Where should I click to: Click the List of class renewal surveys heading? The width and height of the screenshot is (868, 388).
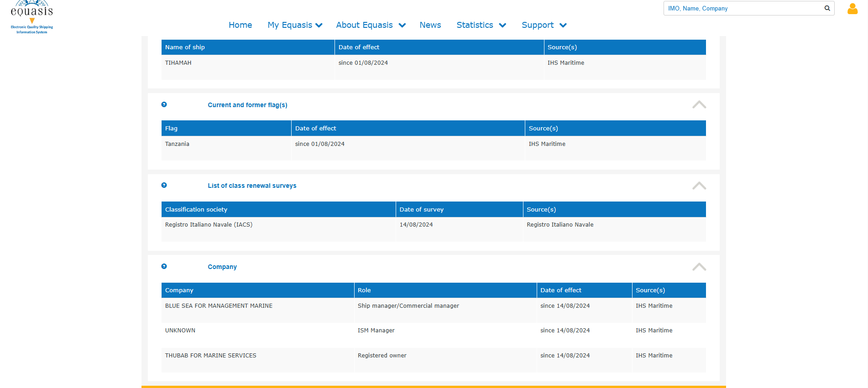click(252, 186)
